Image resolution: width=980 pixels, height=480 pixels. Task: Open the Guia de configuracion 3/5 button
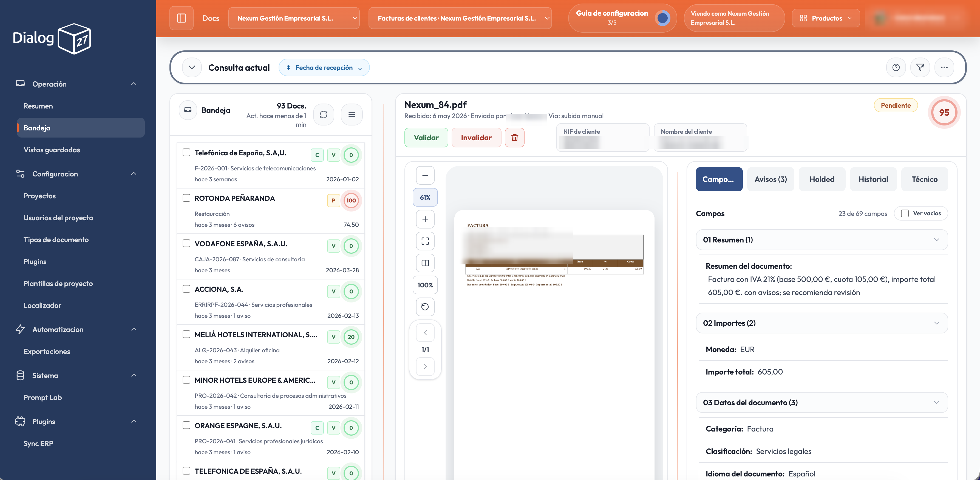pos(622,18)
